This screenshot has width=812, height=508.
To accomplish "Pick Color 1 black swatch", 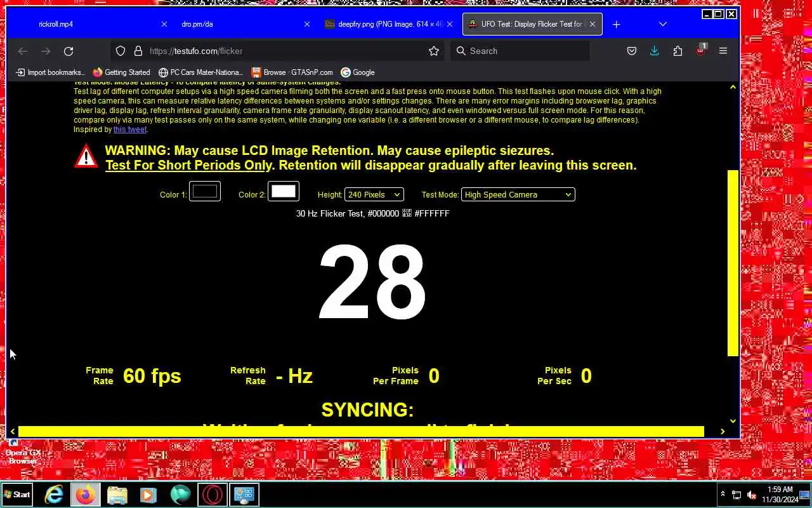I will [204, 191].
